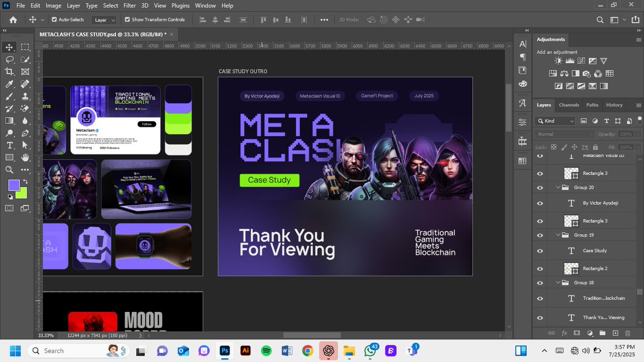Select the Lasso tool
The height and width of the screenshot is (362, 644).
click(x=10, y=60)
